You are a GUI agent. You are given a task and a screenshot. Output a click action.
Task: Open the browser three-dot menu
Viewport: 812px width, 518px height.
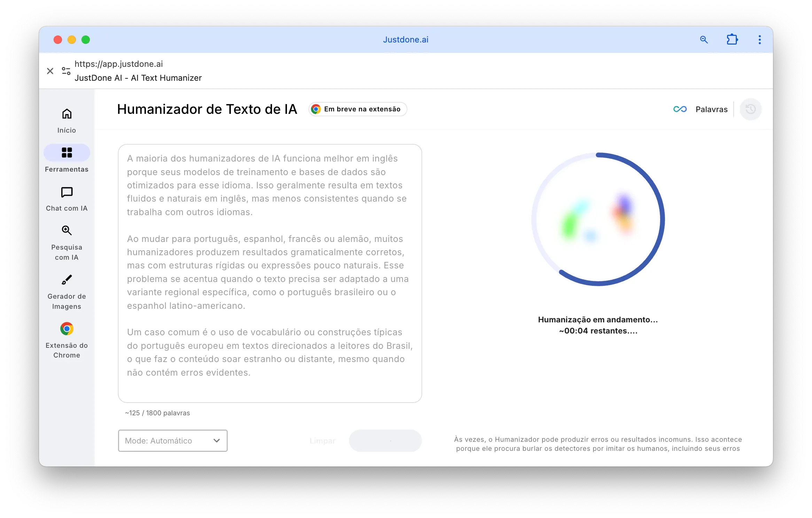pyautogui.click(x=759, y=39)
